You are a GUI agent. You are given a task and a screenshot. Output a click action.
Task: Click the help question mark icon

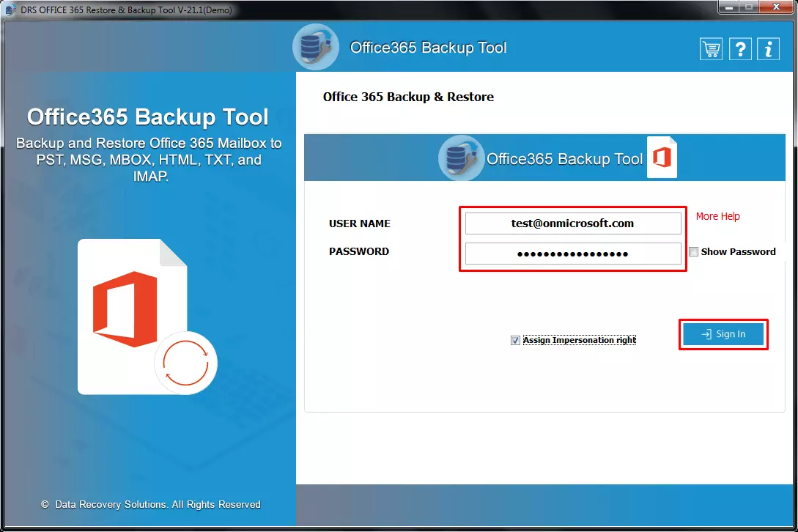pyautogui.click(x=739, y=48)
